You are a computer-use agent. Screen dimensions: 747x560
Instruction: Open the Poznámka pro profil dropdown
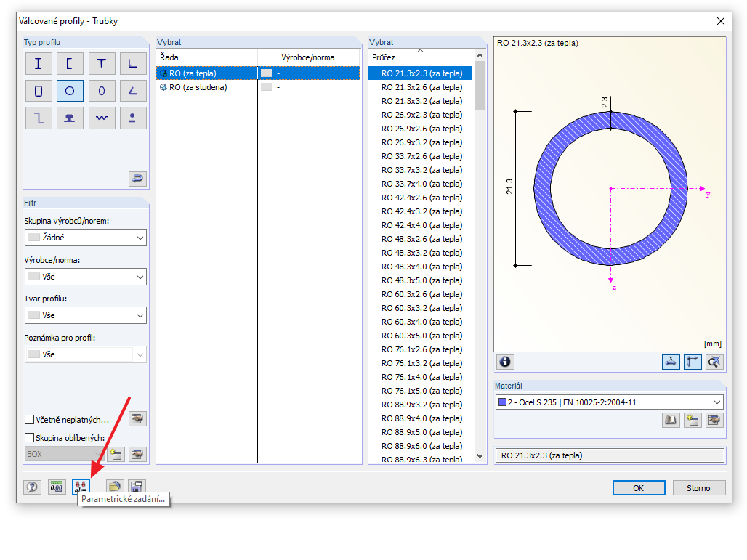(x=85, y=354)
